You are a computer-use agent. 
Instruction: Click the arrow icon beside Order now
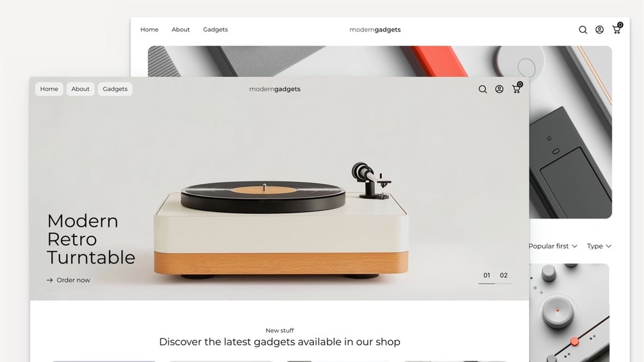(50, 281)
